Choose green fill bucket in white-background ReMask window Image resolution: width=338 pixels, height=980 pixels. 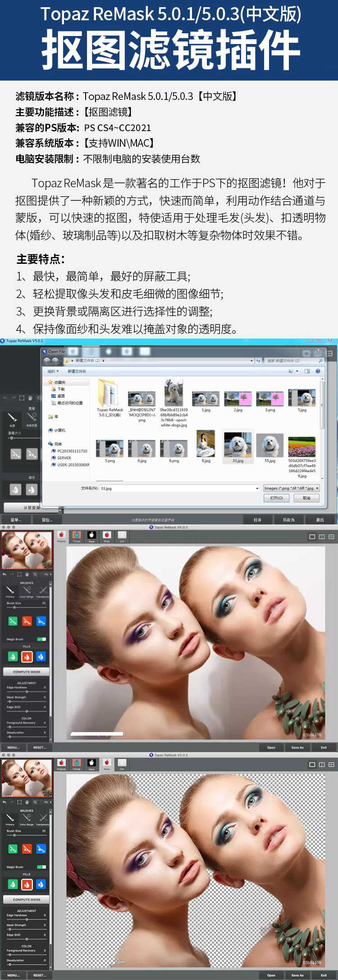[13, 657]
